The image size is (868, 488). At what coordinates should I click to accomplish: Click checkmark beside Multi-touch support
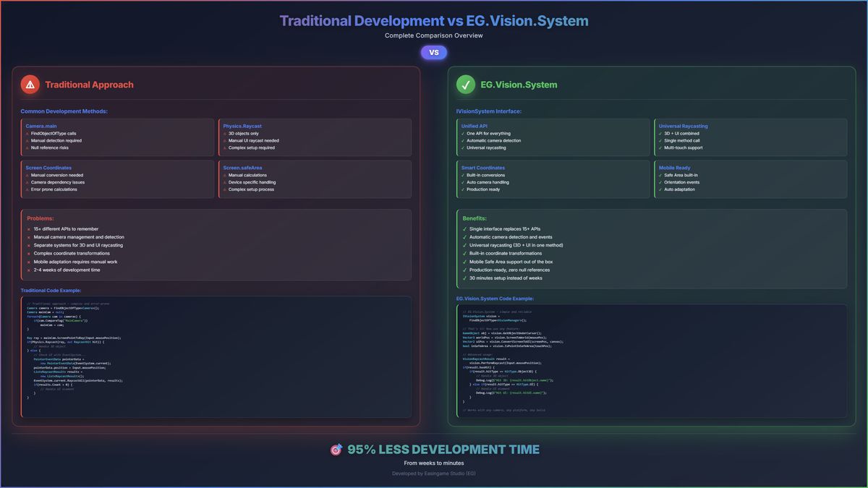(x=661, y=147)
